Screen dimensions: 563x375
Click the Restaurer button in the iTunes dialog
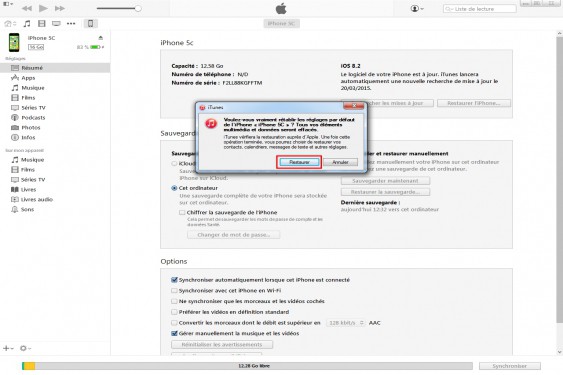(x=299, y=162)
